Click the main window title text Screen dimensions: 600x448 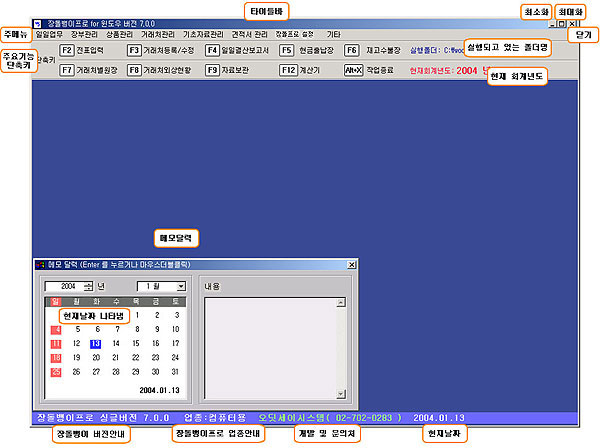(101, 24)
